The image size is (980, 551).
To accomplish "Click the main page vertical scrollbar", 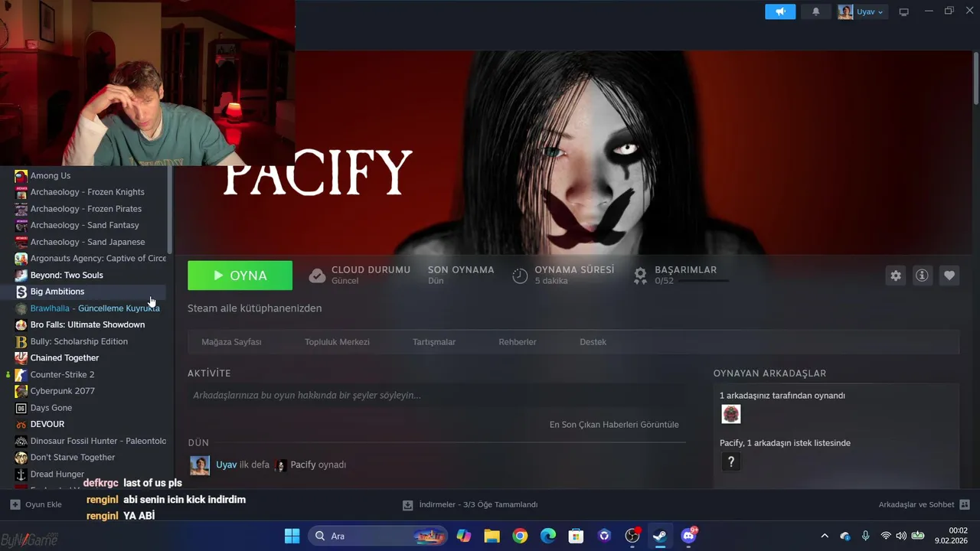I will [x=976, y=77].
